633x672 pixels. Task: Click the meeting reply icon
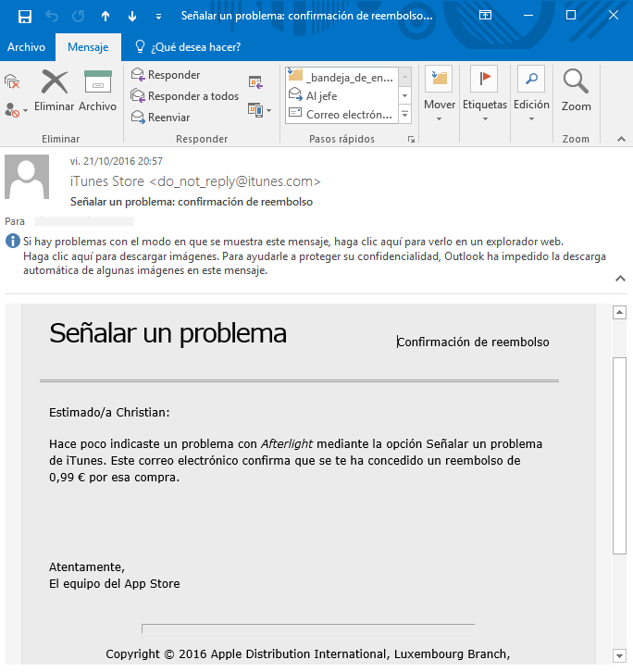(x=255, y=81)
